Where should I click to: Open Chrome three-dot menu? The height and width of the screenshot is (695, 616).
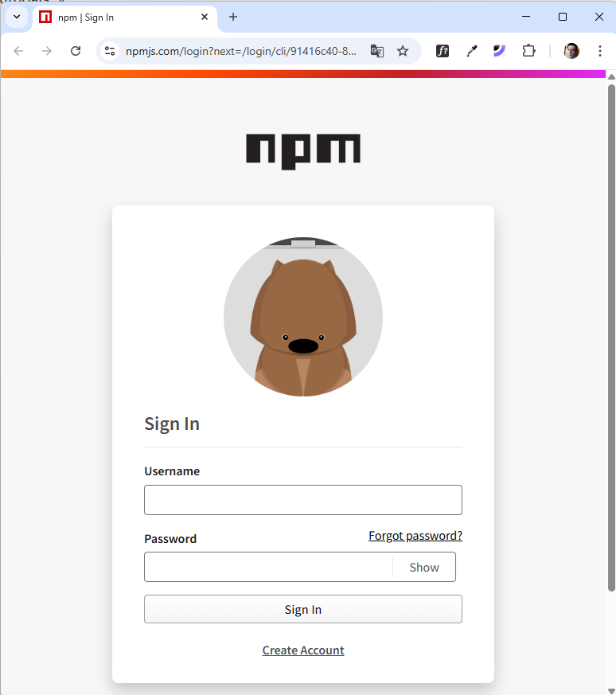[x=600, y=51]
